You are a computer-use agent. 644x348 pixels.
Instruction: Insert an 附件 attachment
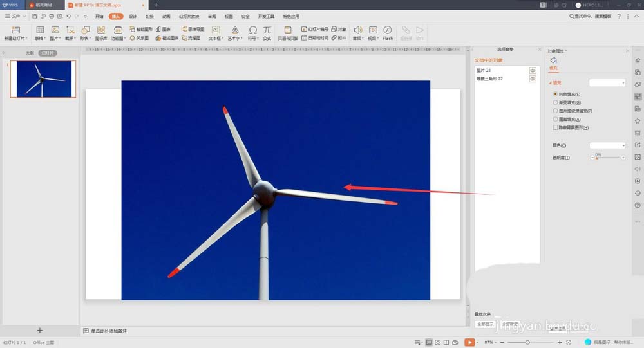tap(339, 38)
